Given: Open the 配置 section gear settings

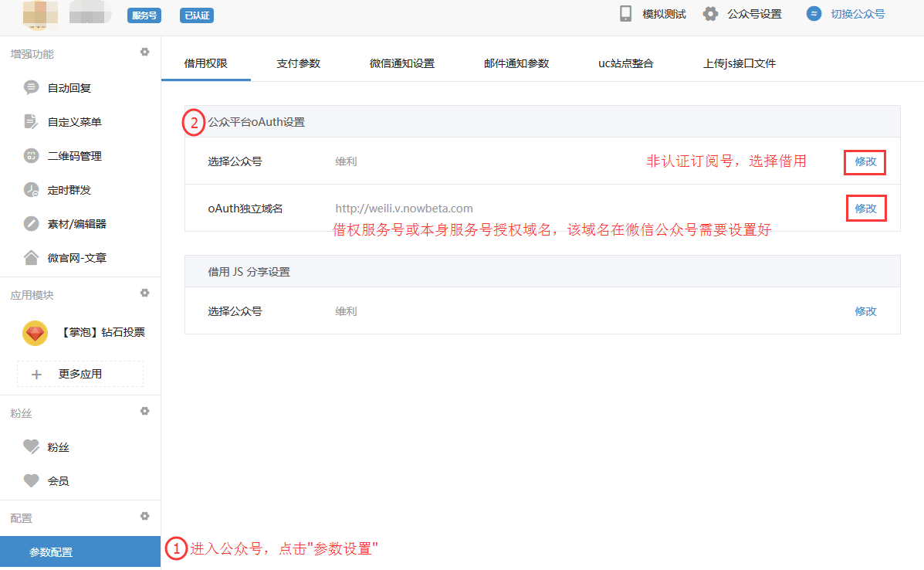Looking at the screenshot, I should click(144, 516).
